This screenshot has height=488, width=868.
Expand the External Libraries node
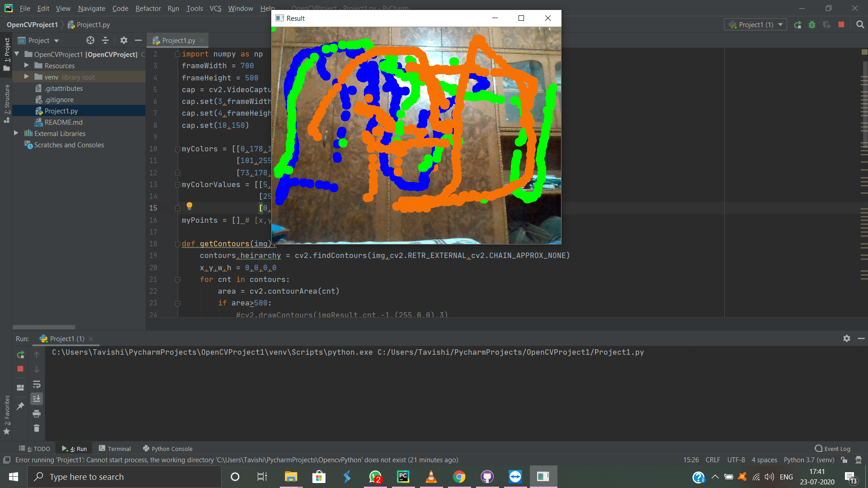(x=16, y=133)
